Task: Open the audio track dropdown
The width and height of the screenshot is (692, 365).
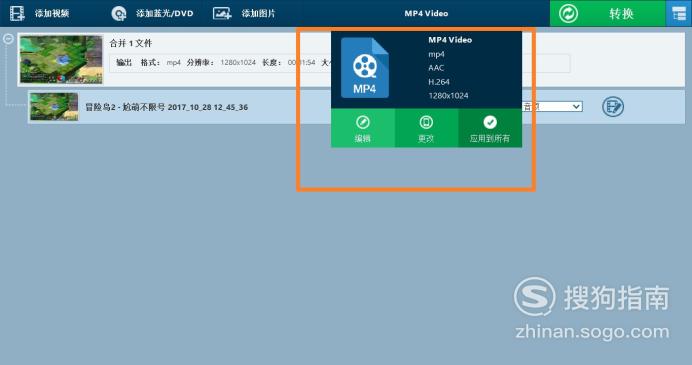Action: point(552,106)
